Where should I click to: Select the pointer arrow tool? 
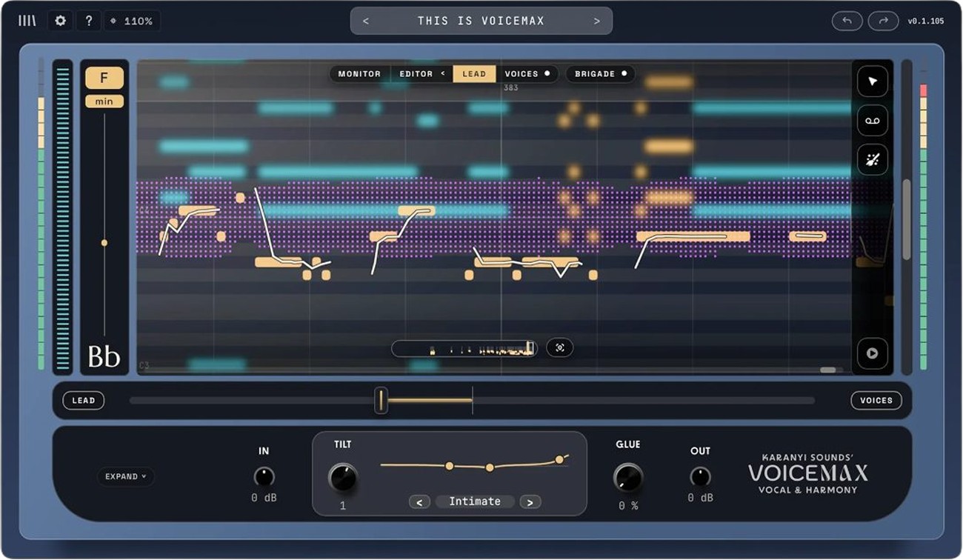(x=873, y=81)
